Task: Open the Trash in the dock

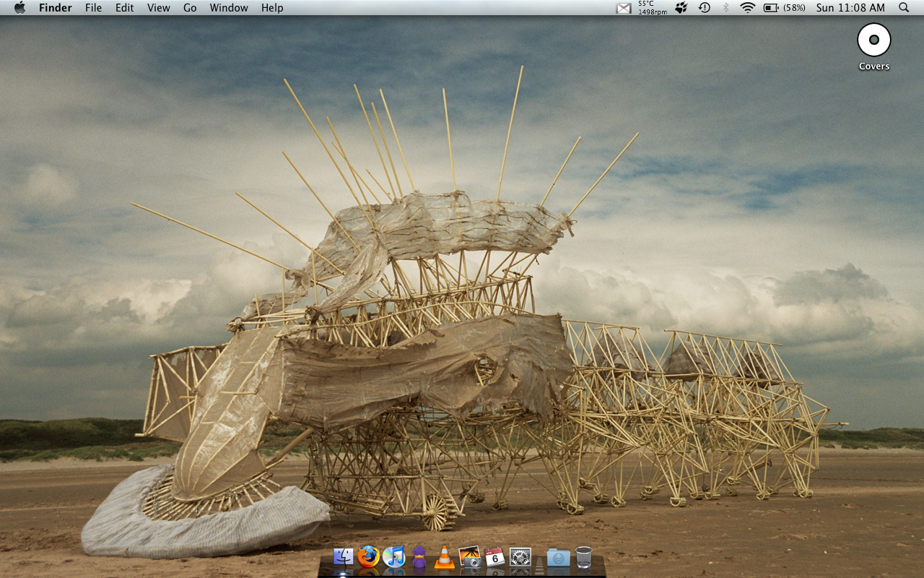Action: tap(583, 557)
